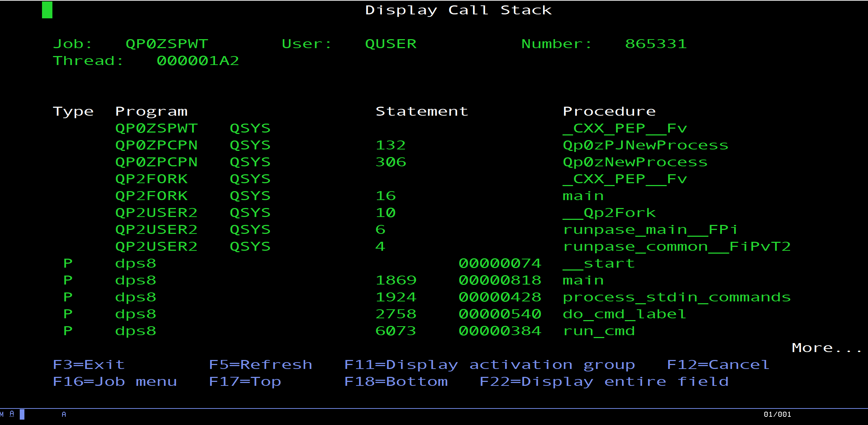Click the QP2FORK program with statement 16
Screen dimensions: 868x425
click(151, 196)
